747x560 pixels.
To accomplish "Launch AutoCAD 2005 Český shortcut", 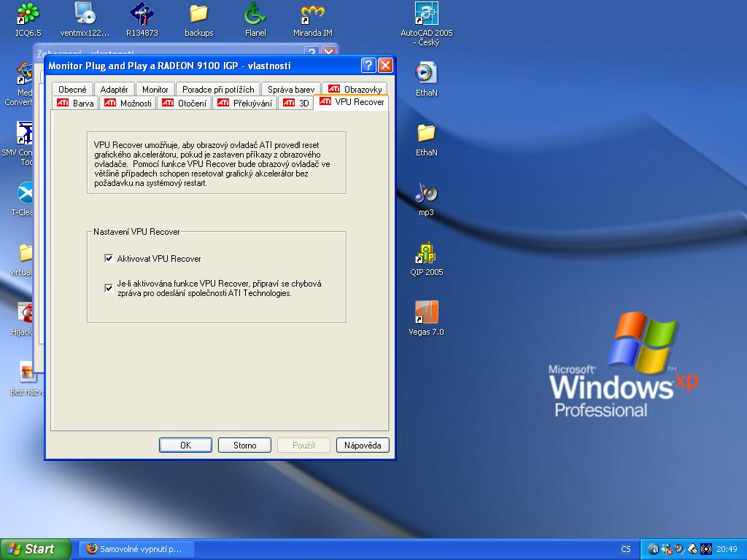I will pos(426,24).
